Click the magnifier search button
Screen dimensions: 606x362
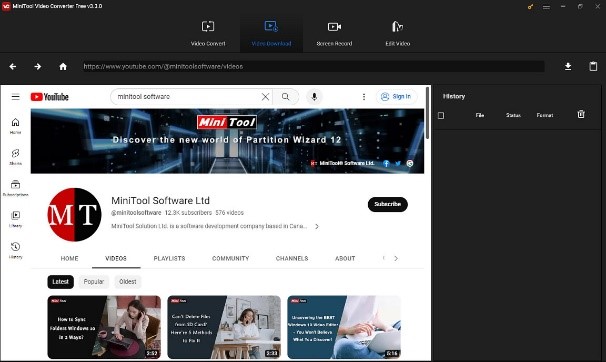[x=286, y=97]
